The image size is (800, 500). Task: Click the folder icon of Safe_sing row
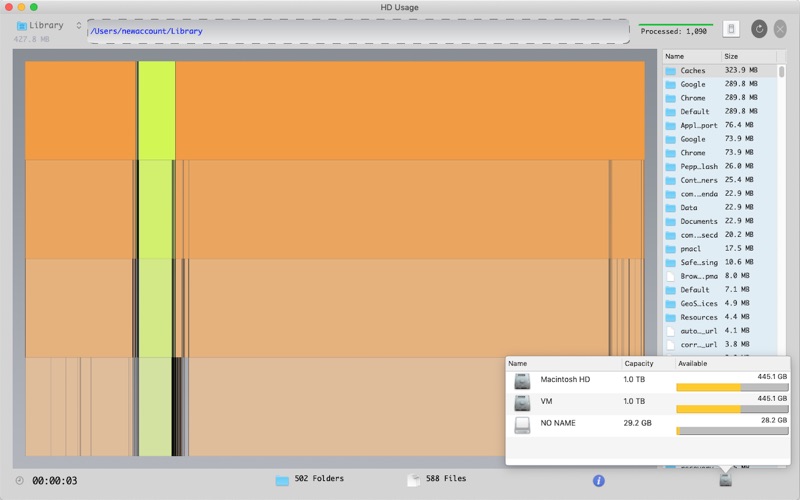coord(670,263)
